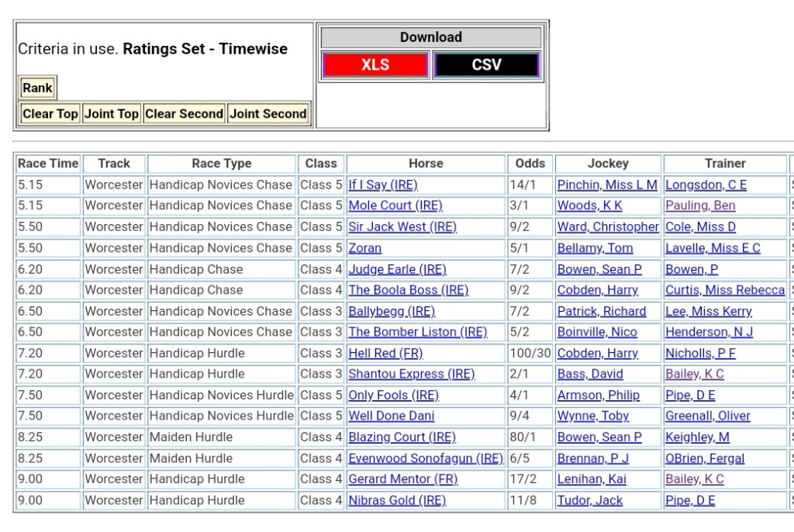Filter by Joint Second
The width and height of the screenshot is (794, 532).
(268, 114)
